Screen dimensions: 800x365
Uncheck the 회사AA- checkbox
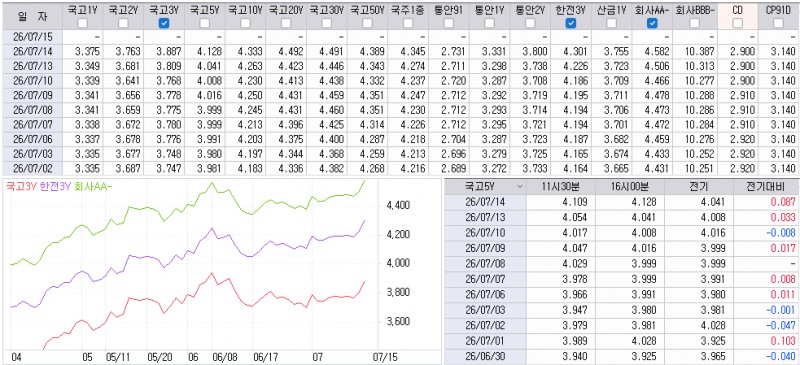(x=652, y=23)
